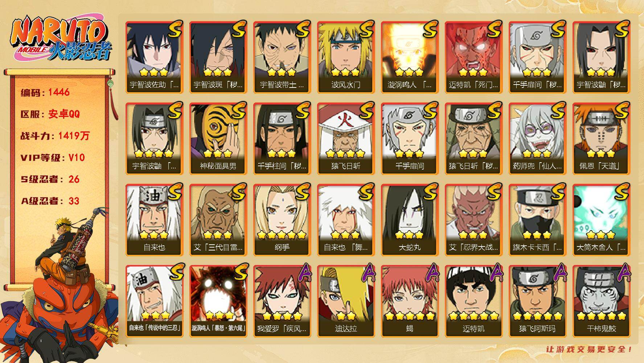Select the 千手扉间 card in second row

tap(410, 139)
